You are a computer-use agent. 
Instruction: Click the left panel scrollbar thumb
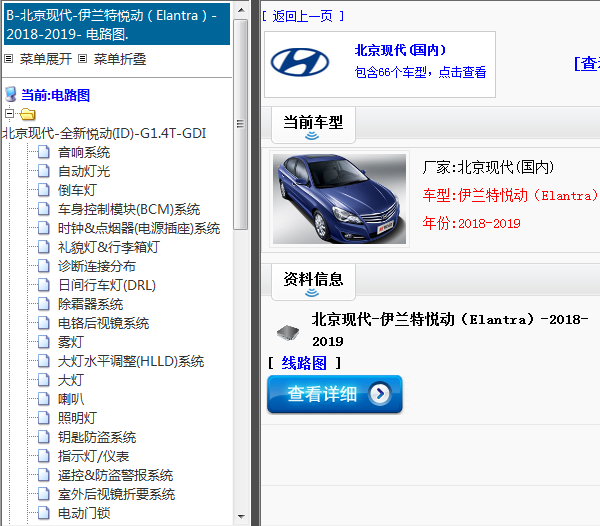coord(241,124)
